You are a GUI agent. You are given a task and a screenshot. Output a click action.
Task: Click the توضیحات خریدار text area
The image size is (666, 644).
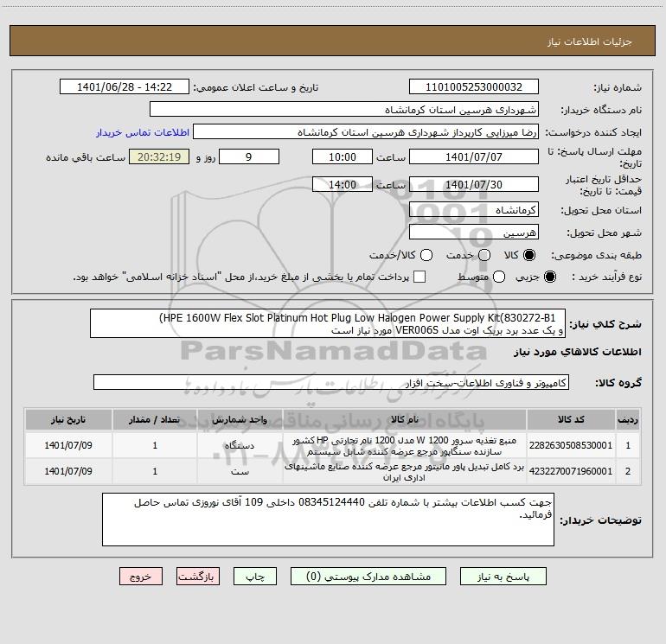pyautogui.click(x=328, y=520)
